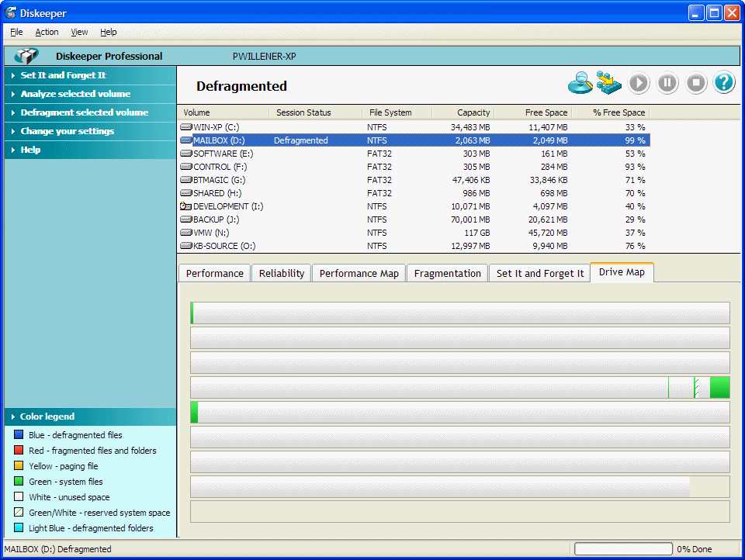Click the VMW (N:) drive icon
This screenshot has width=745, height=560.
point(185,233)
